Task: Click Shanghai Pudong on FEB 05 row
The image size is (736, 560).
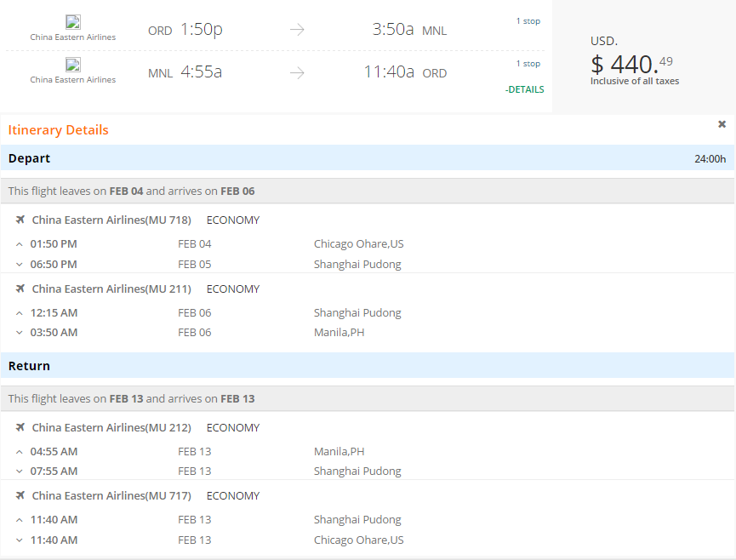Action: pos(357,265)
